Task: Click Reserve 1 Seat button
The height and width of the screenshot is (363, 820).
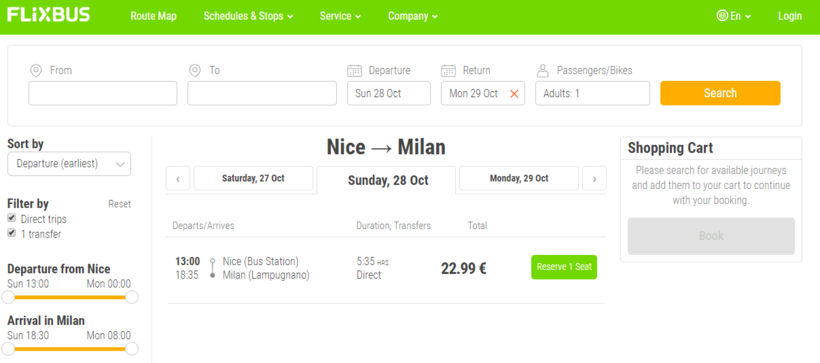Action: [x=564, y=267]
